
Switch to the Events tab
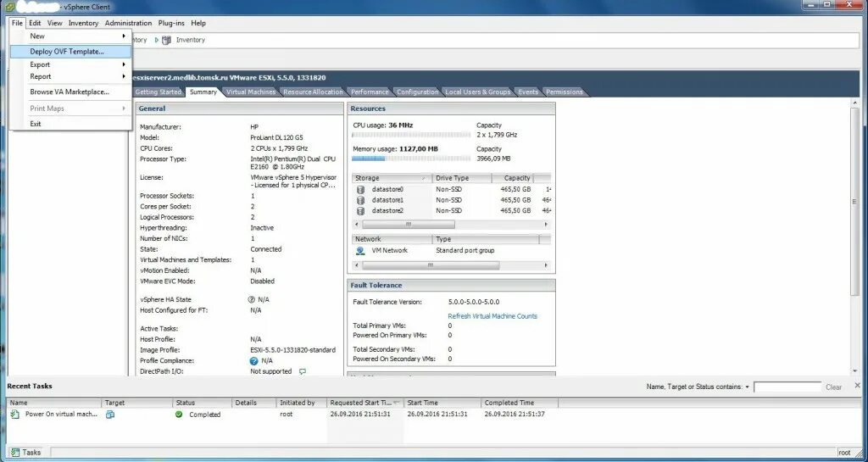[528, 92]
